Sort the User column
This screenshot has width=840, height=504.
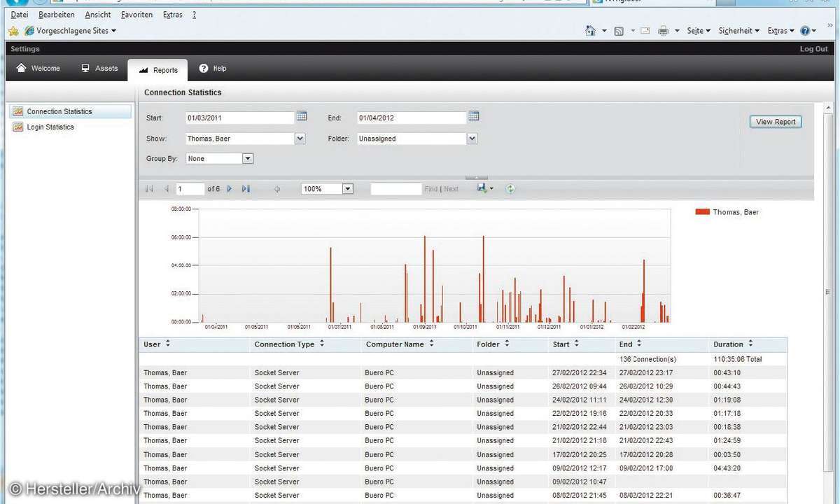click(x=168, y=344)
